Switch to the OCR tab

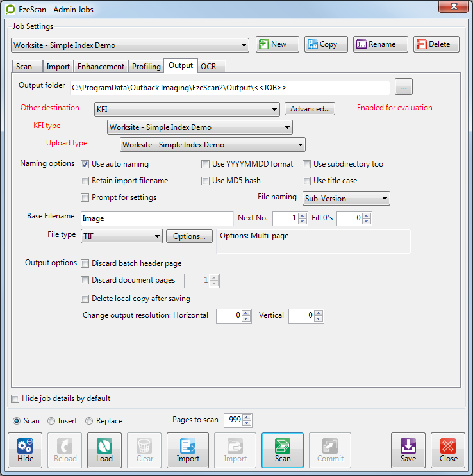tap(208, 67)
